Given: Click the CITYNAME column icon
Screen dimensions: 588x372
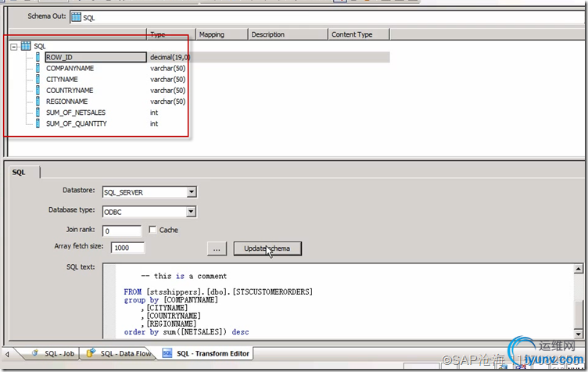Looking at the screenshot, I should coord(38,79).
